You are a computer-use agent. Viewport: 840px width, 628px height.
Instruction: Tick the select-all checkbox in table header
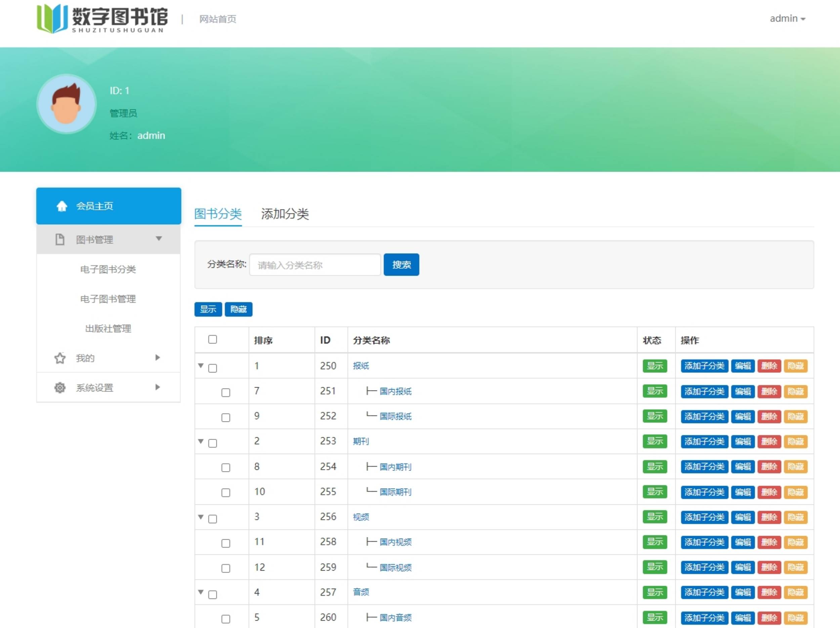pos(213,339)
